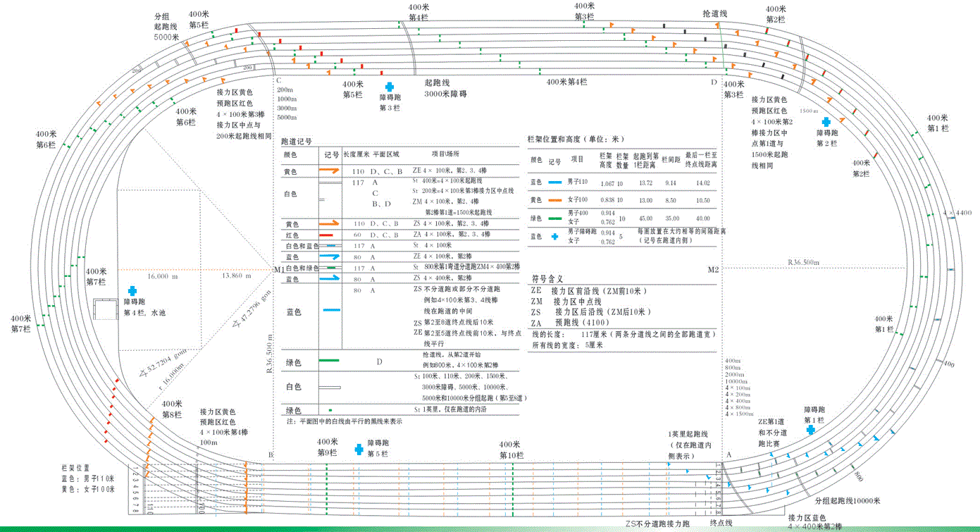Select the M1 center point label

(278, 271)
